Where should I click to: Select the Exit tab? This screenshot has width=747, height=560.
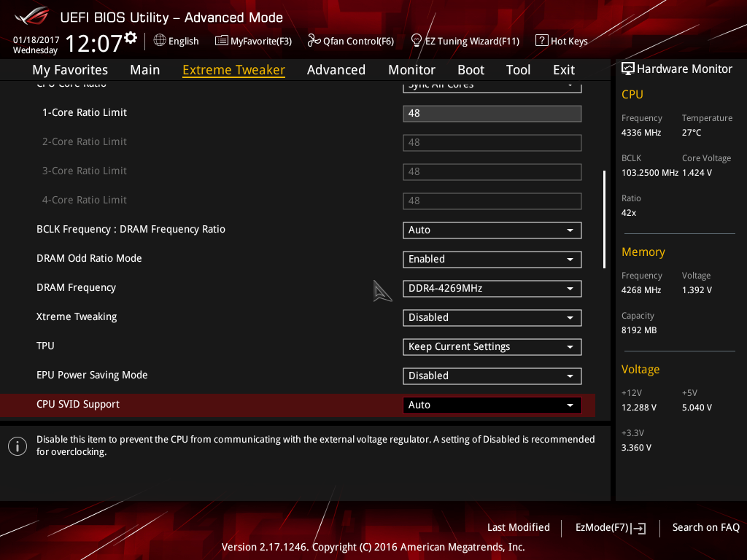pos(564,70)
